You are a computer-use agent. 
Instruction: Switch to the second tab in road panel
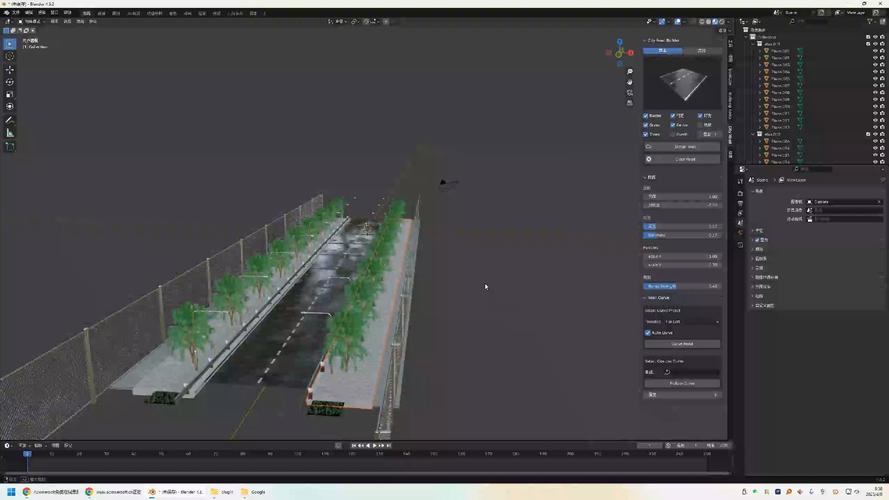702,51
